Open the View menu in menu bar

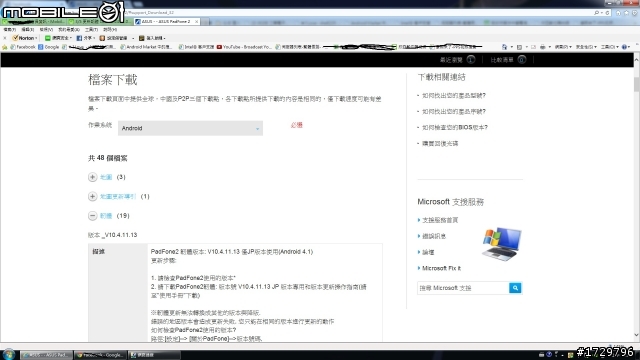[46, 29]
